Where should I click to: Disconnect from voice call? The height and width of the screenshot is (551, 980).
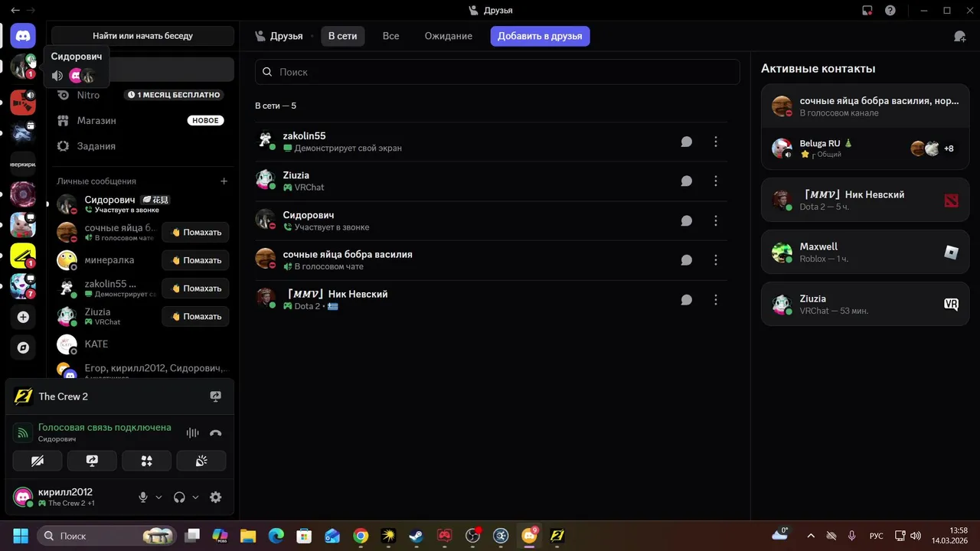[x=216, y=433]
